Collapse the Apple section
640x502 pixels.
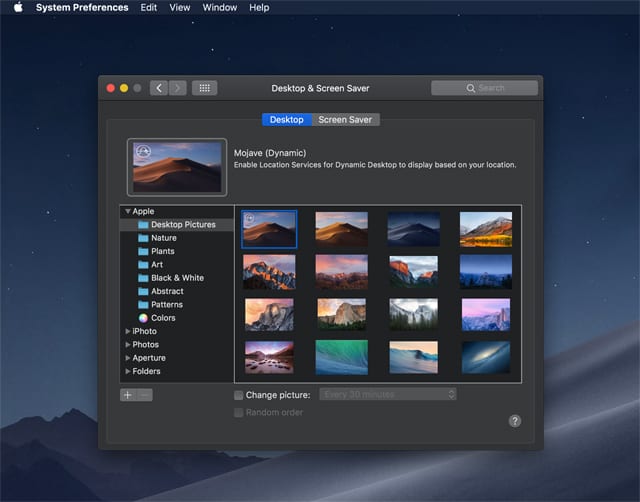(127, 212)
